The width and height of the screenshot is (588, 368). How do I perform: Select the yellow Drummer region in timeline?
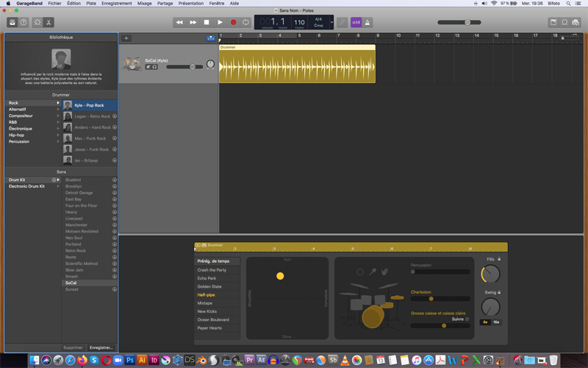pyautogui.click(x=297, y=64)
